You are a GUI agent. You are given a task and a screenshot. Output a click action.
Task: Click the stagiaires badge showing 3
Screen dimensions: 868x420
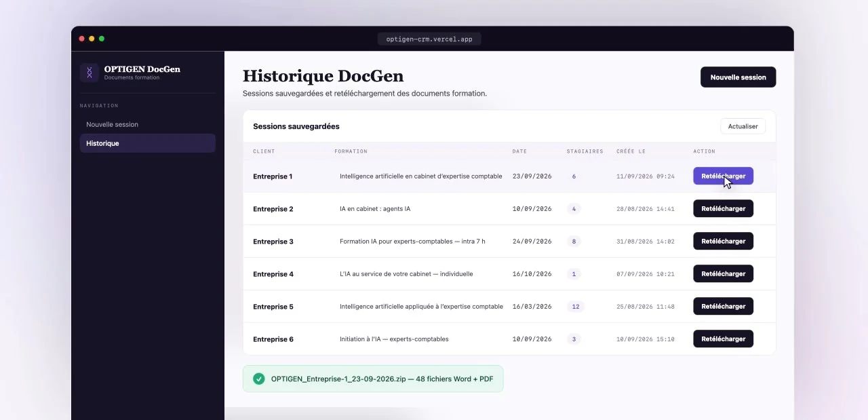pos(574,339)
